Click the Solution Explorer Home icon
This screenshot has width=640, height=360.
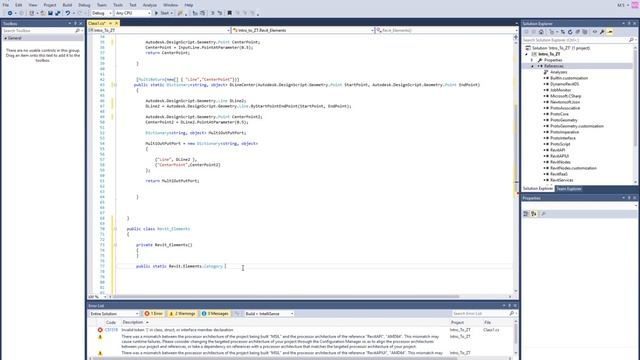point(541,32)
